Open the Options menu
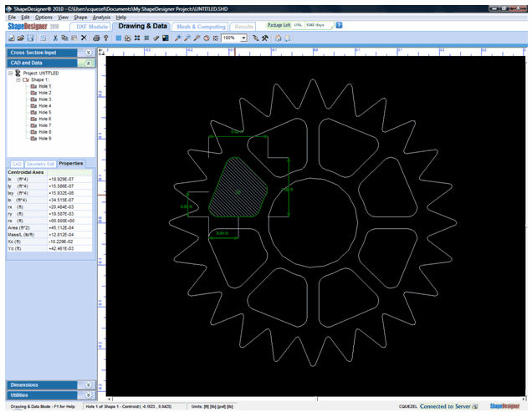 (43, 18)
